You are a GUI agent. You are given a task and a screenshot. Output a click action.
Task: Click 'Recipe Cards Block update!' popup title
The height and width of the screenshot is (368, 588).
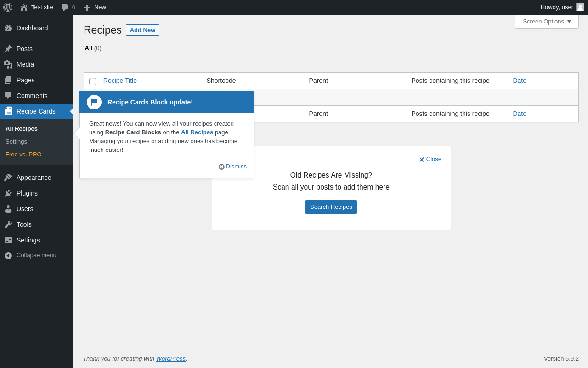[x=150, y=102]
